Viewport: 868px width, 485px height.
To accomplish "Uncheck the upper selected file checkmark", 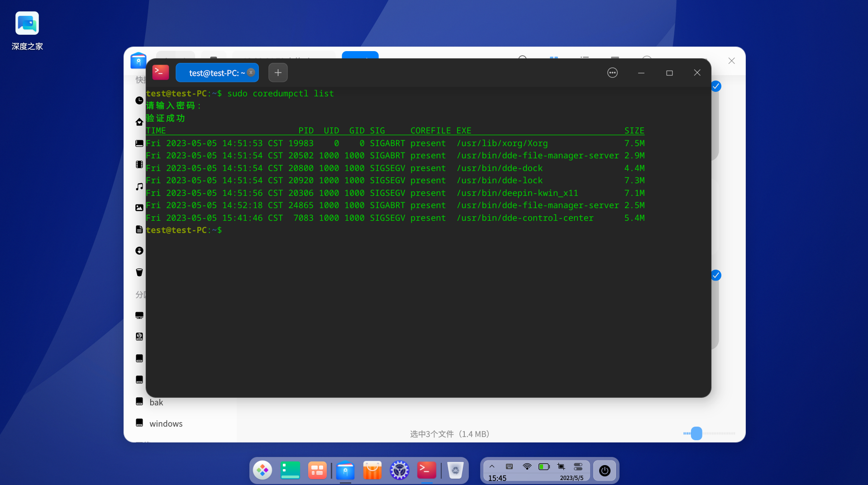I will point(716,86).
